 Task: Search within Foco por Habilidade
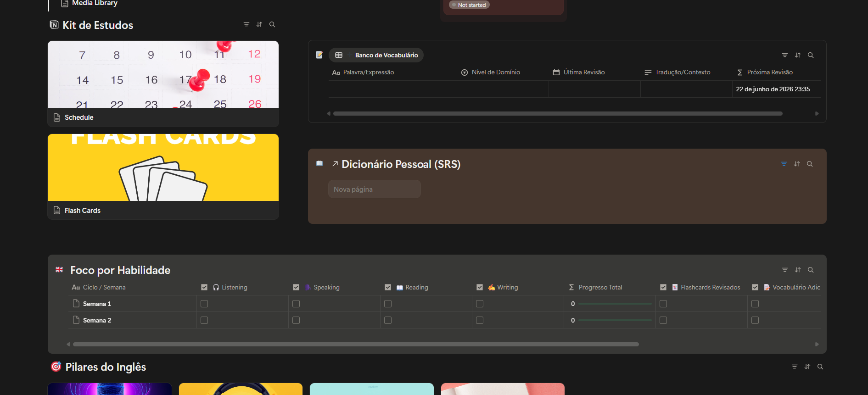811,270
